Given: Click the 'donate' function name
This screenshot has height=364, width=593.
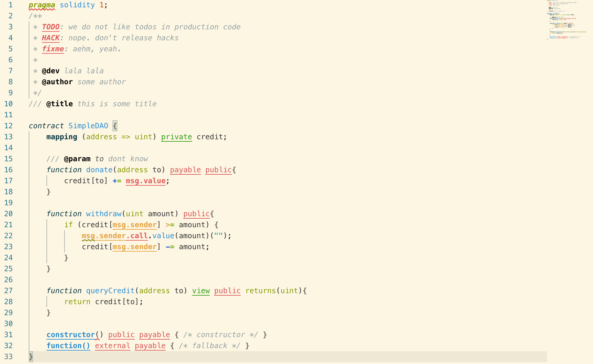Looking at the screenshot, I should click(99, 170).
